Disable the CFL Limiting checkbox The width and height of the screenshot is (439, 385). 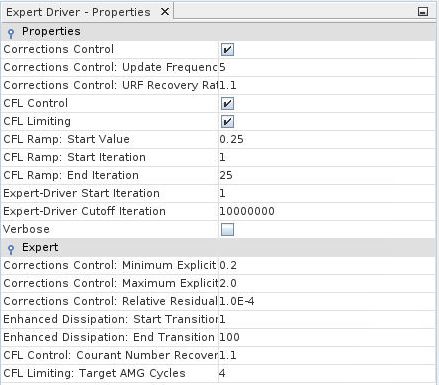(227, 122)
